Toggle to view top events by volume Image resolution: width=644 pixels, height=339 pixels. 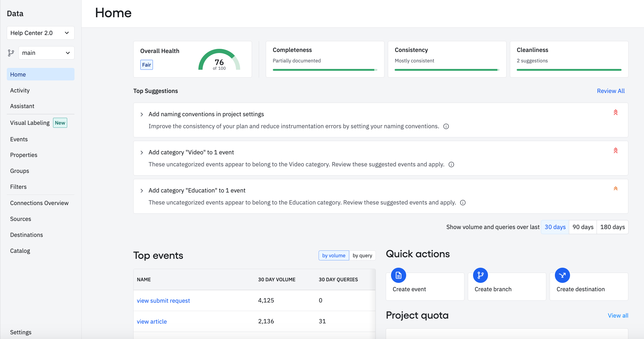pyautogui.click(x=333, y=255)
